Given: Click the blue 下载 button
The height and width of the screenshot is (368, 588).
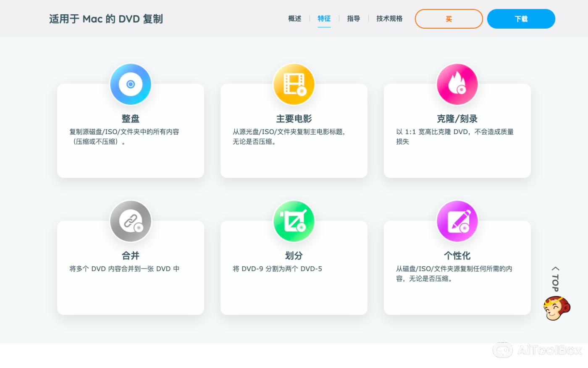Looking at the screenshot, I should pos(521,19).
